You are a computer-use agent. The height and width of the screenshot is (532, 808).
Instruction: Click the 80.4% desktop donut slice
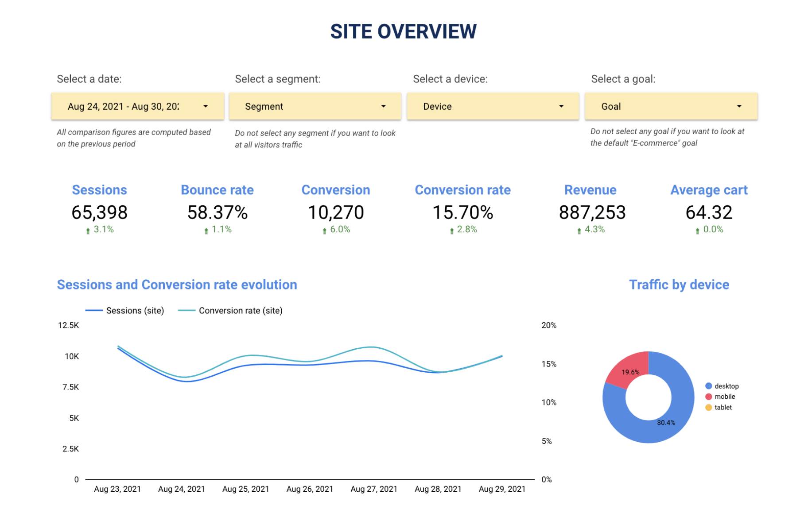point(666,423)
